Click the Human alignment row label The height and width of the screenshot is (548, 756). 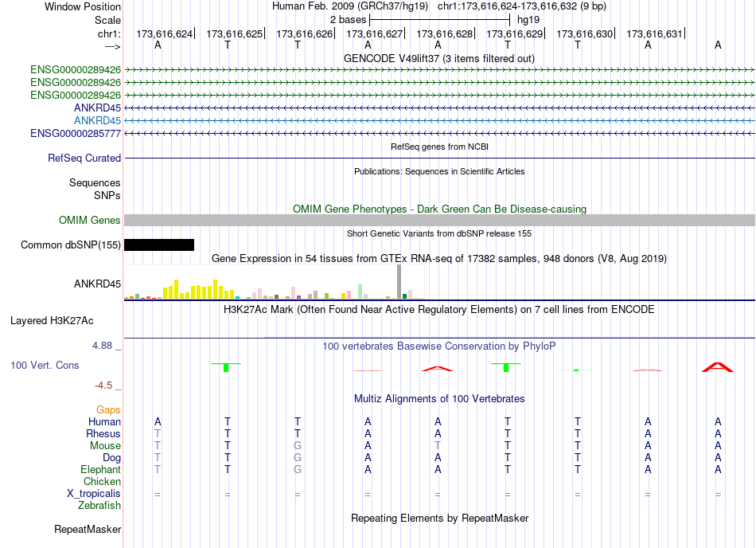[x=104, y=422]
